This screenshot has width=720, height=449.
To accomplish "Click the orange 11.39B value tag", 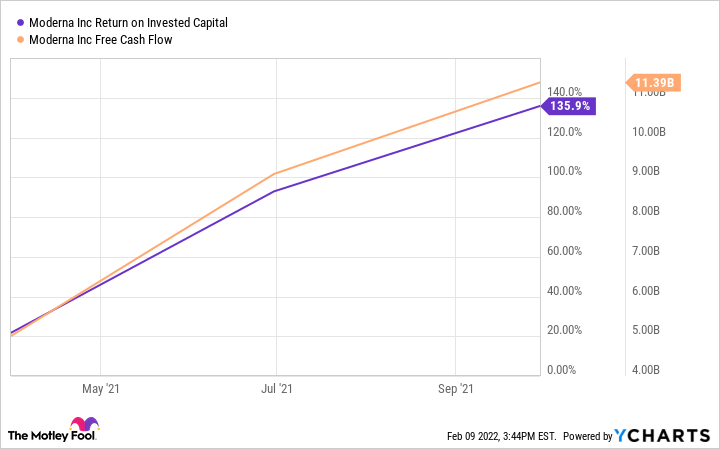I will [653, 83].
